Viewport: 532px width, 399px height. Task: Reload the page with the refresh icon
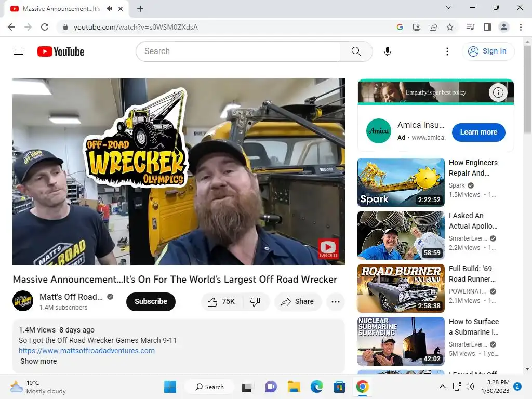[45, 27]
